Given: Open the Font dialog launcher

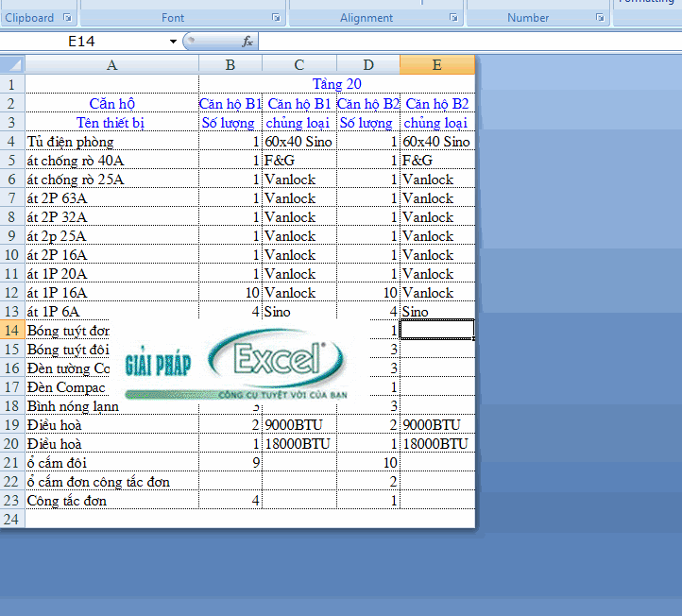Looking at the screenshot, I should 276,18.
